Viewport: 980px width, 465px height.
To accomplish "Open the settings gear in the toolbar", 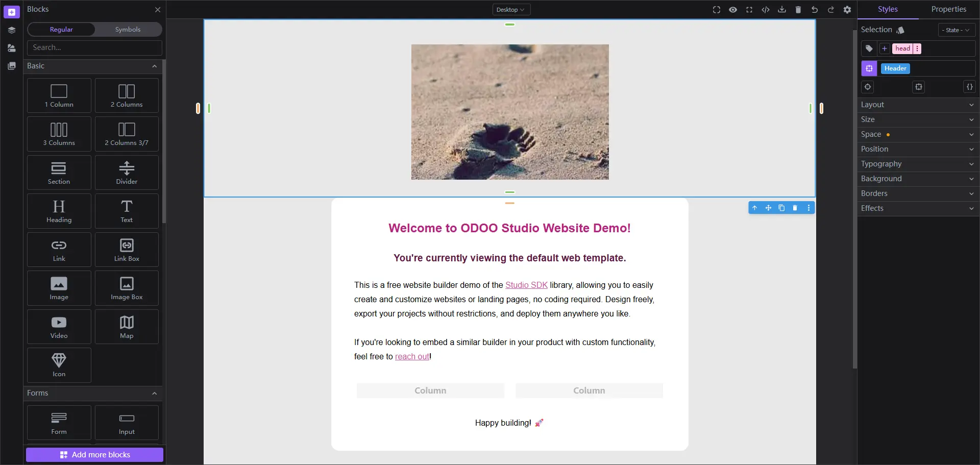I will [x=847, y=10].
